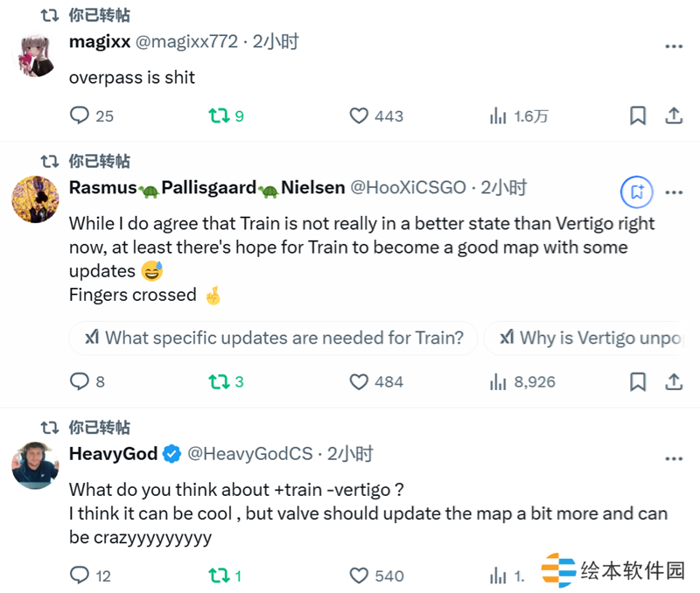Viewport: 700px width, 593px height.
Task: Open @HeavyGodCS profile link
Action: click(x=250, y=454)
